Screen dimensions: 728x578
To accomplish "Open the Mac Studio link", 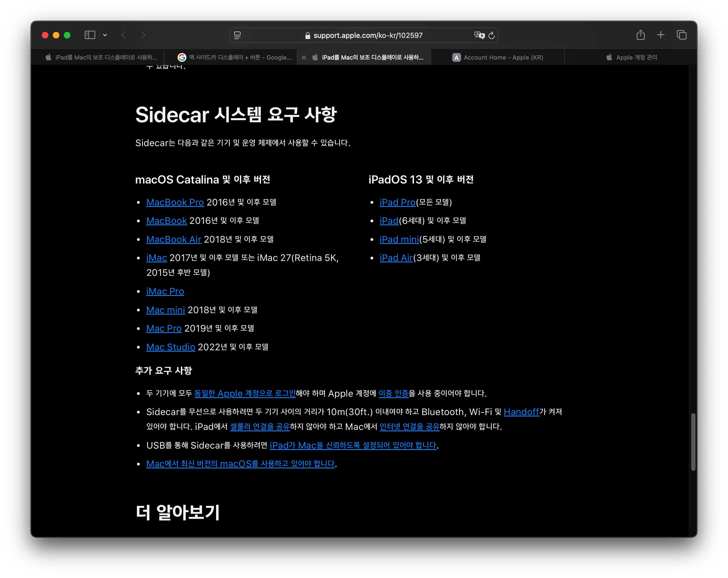I will click(170, 347).
